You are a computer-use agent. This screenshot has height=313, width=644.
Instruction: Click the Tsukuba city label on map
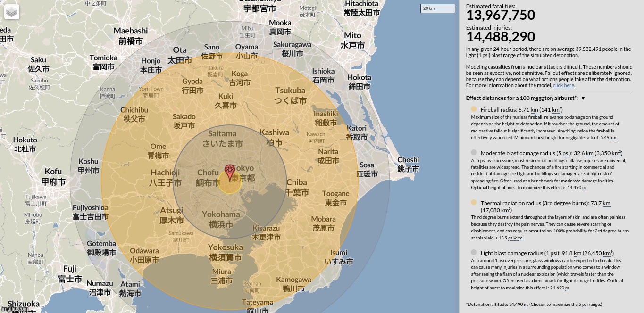pos(290,95)
